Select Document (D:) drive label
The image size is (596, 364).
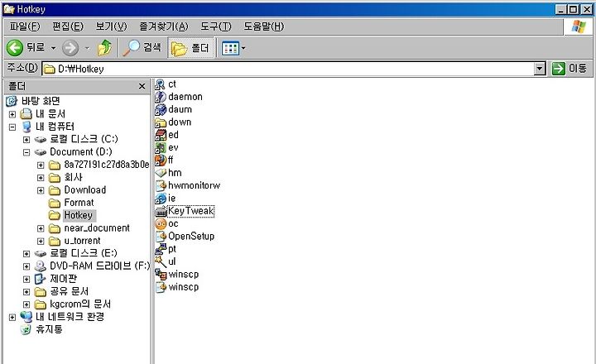click(x=81, y=152)
